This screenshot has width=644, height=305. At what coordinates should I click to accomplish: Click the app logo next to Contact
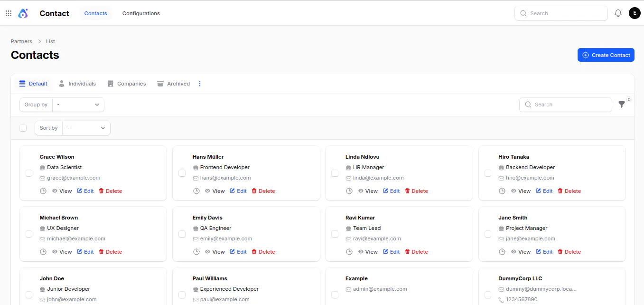[23, 13]
